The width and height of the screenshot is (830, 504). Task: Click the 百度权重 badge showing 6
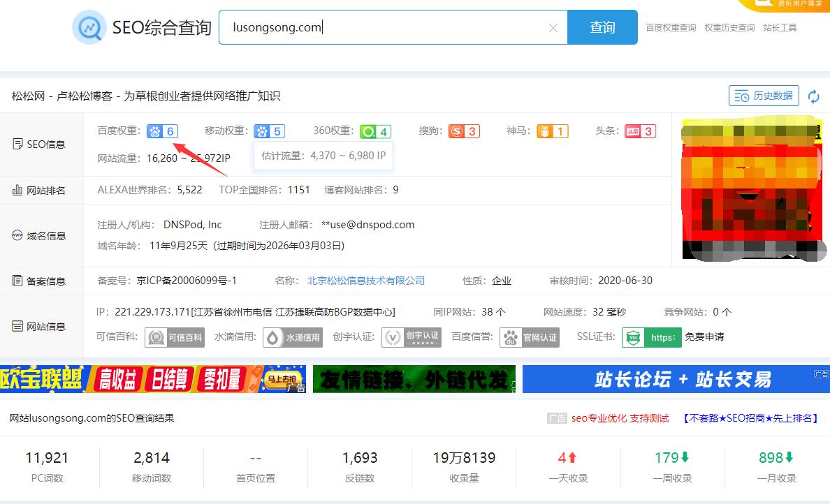[163, 131]
